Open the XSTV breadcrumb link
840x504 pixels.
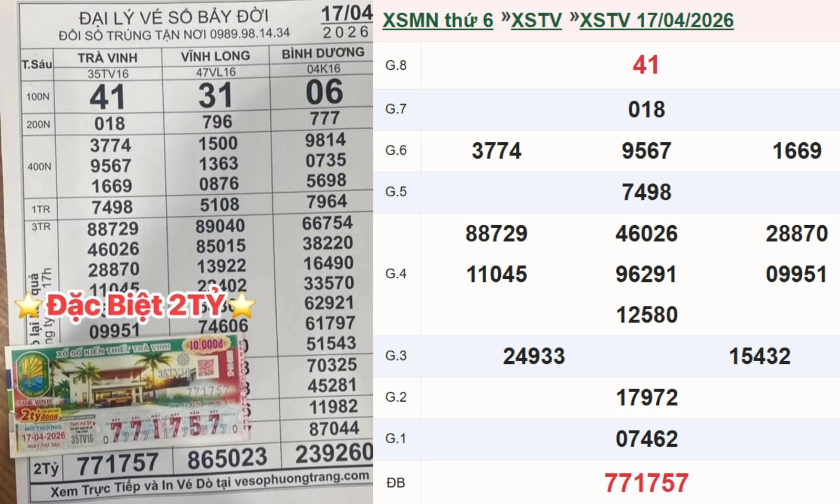coord(536,20)
